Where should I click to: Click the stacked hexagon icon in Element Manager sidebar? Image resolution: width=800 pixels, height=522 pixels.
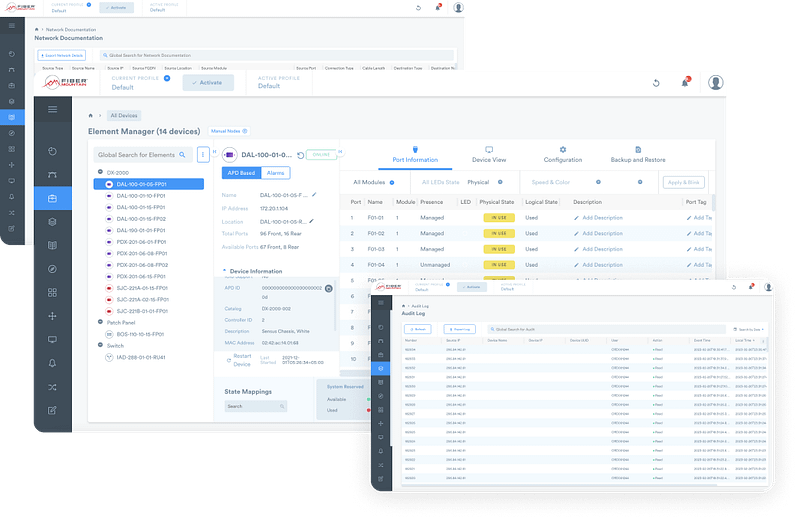point(53,222)
